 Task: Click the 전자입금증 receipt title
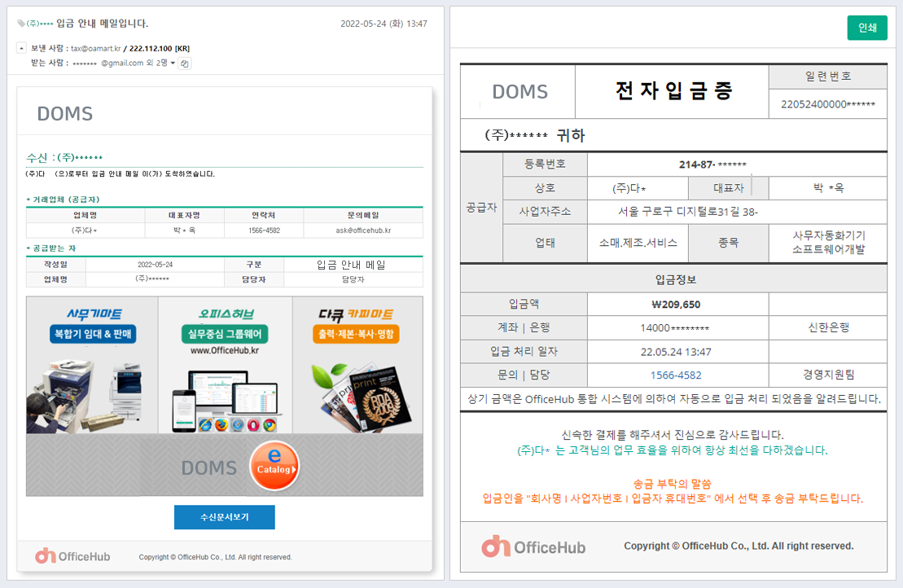(x=673, y=90)
